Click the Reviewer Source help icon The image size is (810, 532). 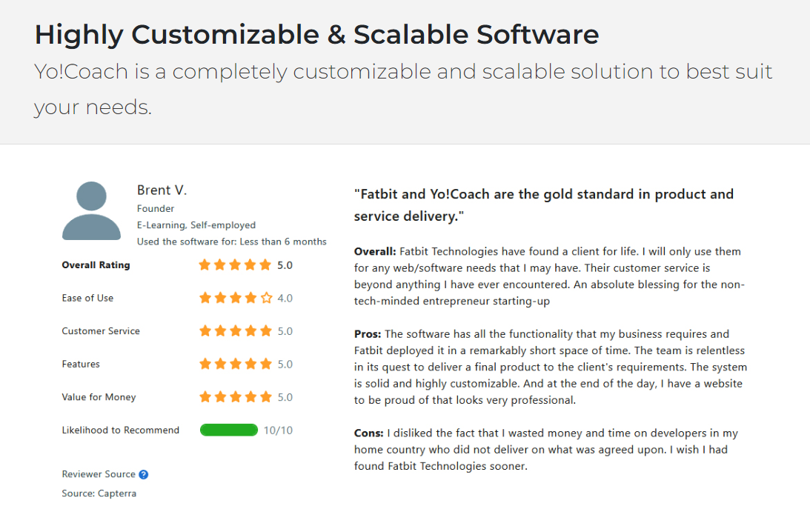[x=144, y=474]
